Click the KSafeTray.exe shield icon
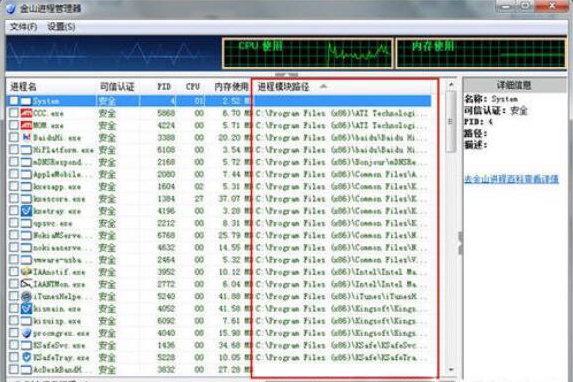 (26, 358)
